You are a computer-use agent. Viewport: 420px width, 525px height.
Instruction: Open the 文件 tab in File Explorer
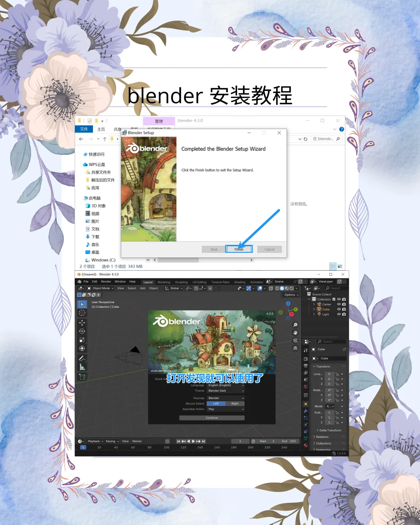pyautogui.click(x=84, y=129)
